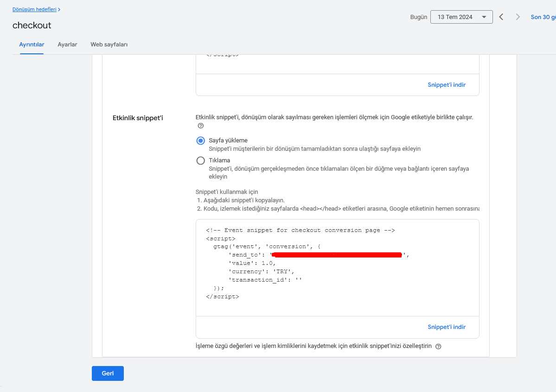Screen dimensions: 556x392
Task: Click 'Aşağıdaki snippet'i kopyalayın' instruction
Action: pos(244,200)
